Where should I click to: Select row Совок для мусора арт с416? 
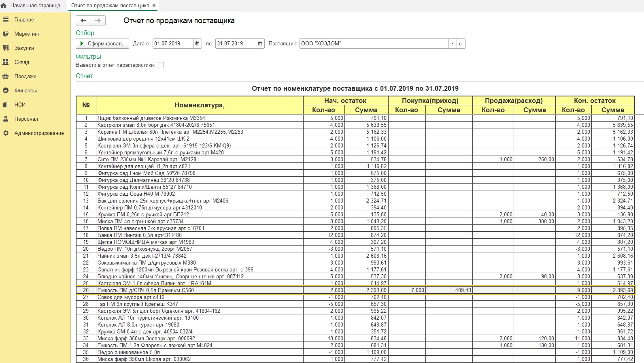pos(355,297)
